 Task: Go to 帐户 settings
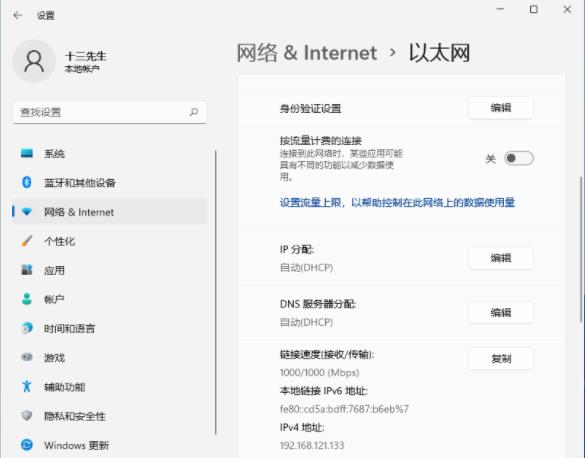tap(110, 299)
